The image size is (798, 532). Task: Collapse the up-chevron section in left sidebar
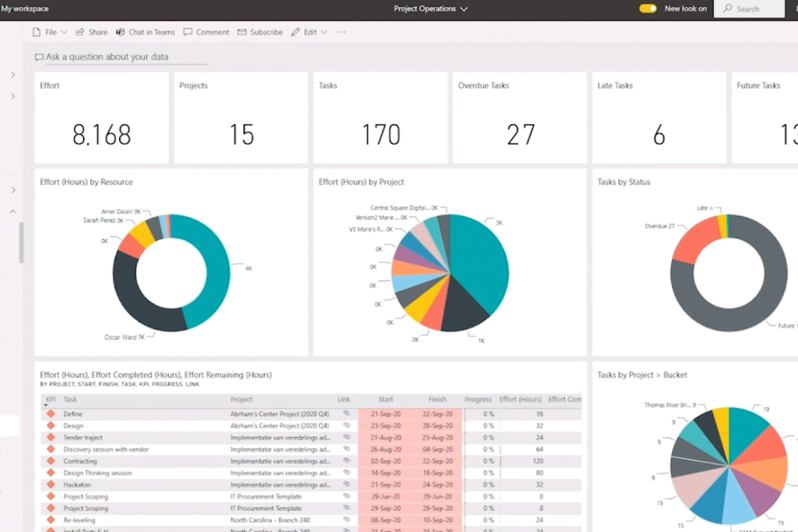[x=12, y=212]
